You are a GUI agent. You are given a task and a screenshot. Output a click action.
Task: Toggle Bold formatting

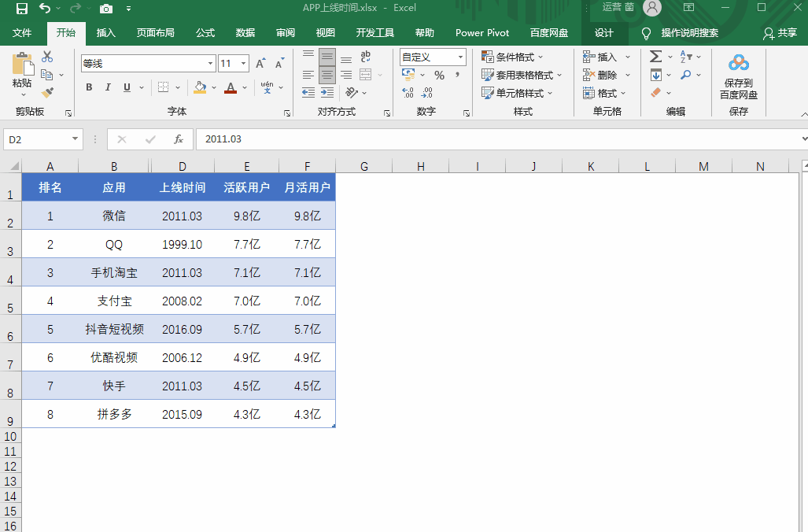click(x=89, y=87)
